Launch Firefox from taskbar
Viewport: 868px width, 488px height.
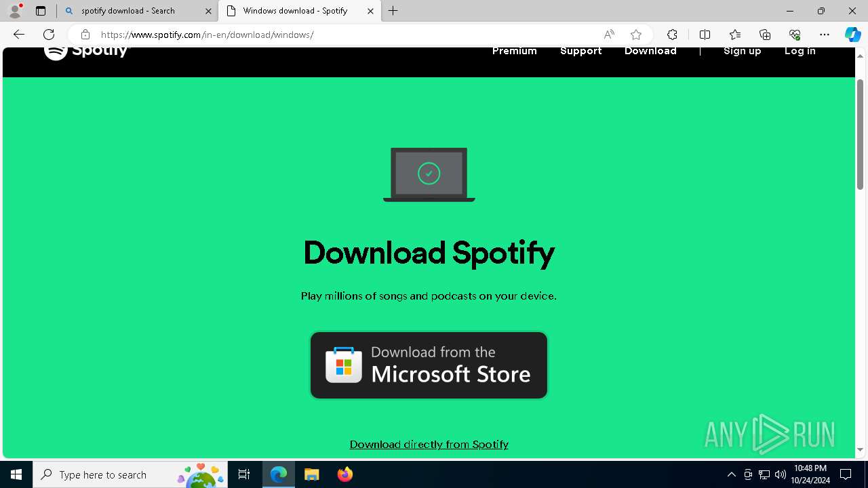pyautogui.click(x=345, y=474)
